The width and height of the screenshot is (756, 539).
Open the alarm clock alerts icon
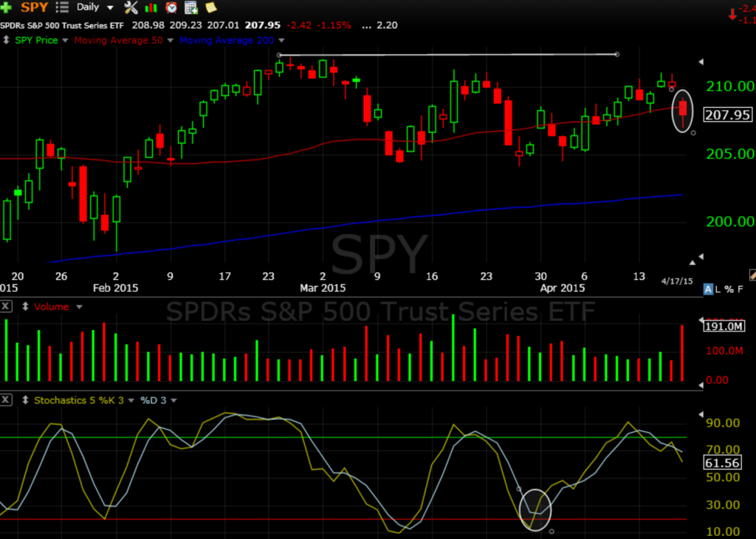[171, 7]
